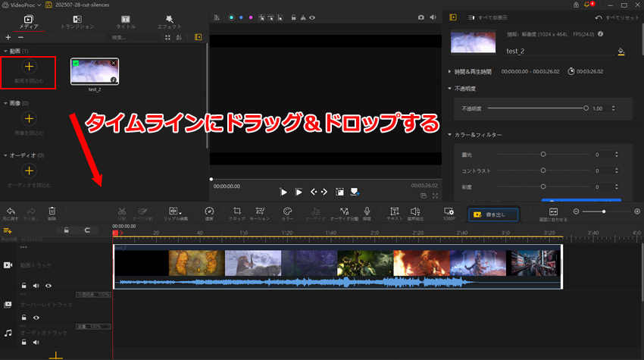Click the 音声抽出 tool

click(x=415, y=213)
